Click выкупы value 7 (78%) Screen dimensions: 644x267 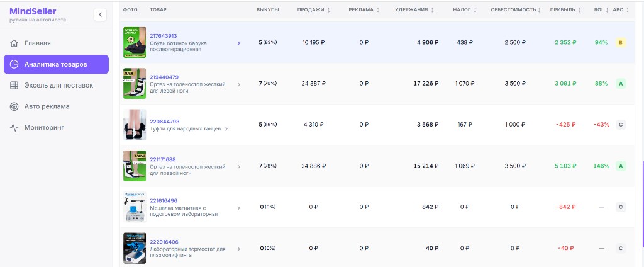268,166
